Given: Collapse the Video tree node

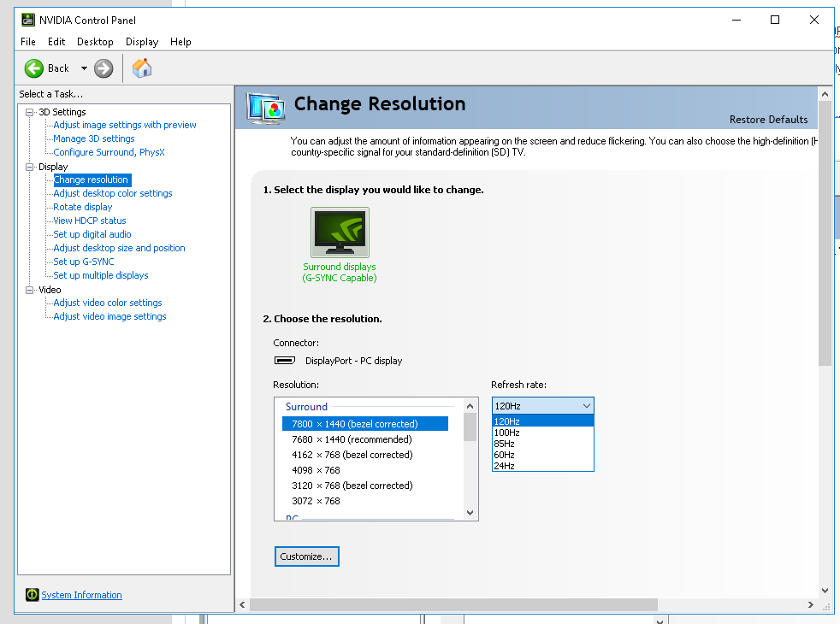Looking at the screenshot, I should click(30, 290).
